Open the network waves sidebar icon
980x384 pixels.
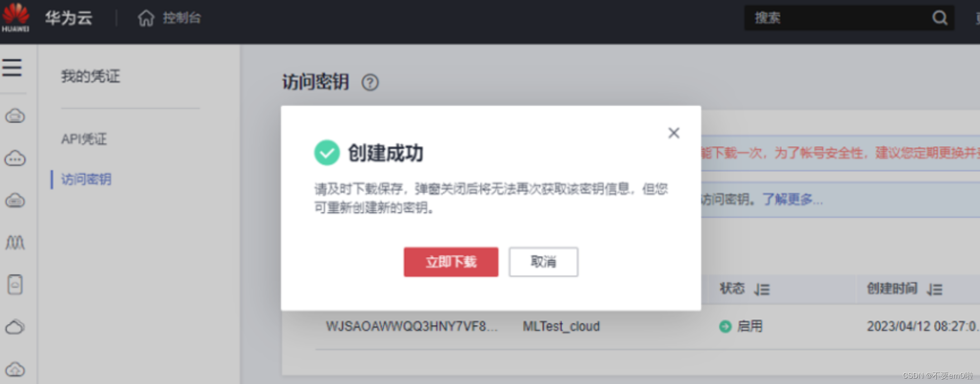15,243
